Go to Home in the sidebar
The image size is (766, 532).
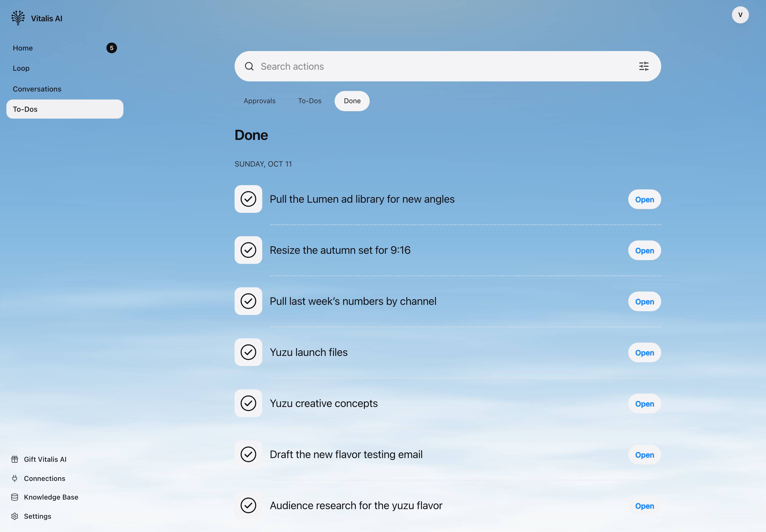65,48
